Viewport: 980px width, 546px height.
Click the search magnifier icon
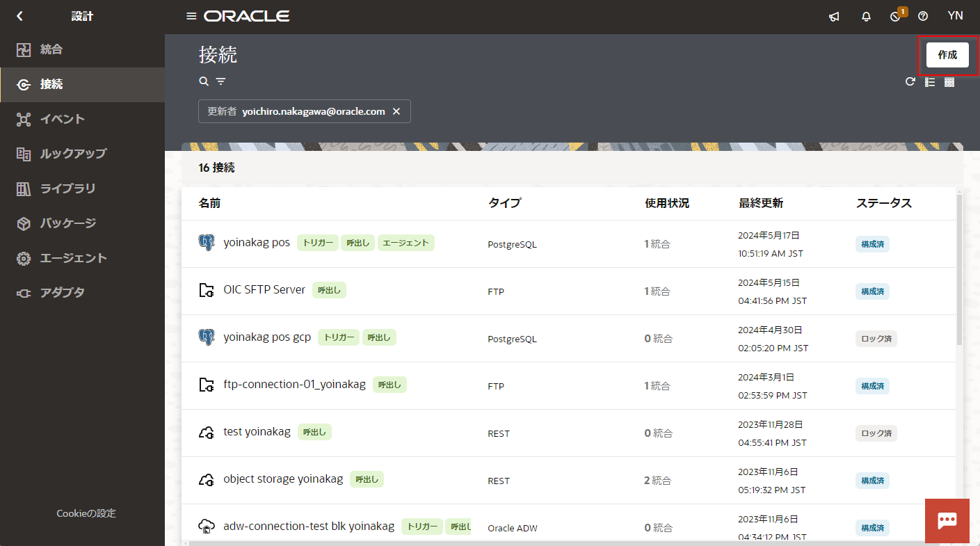(204, 81)
